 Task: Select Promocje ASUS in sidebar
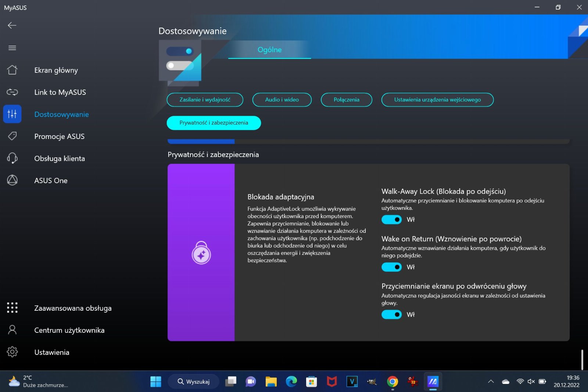(x=59, y=136)
